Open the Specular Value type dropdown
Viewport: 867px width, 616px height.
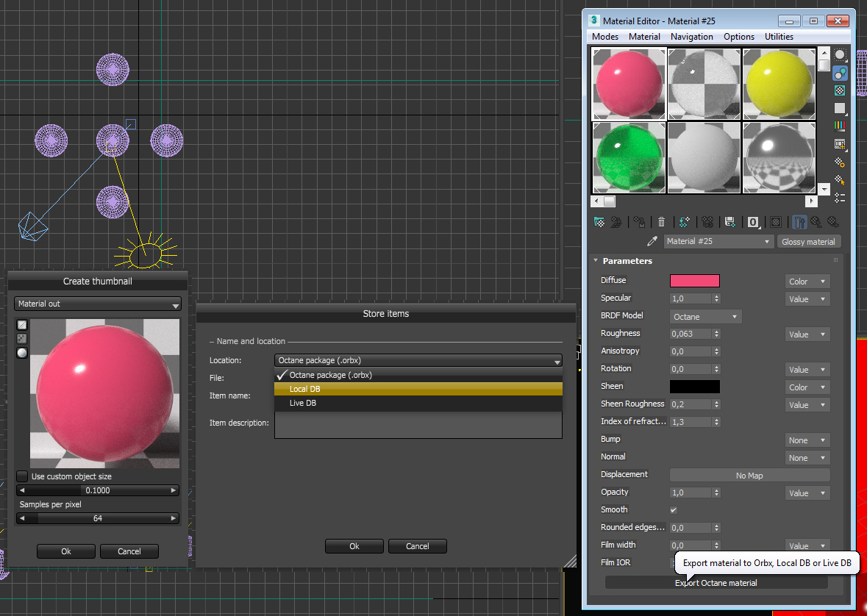(x=807, y=299)
